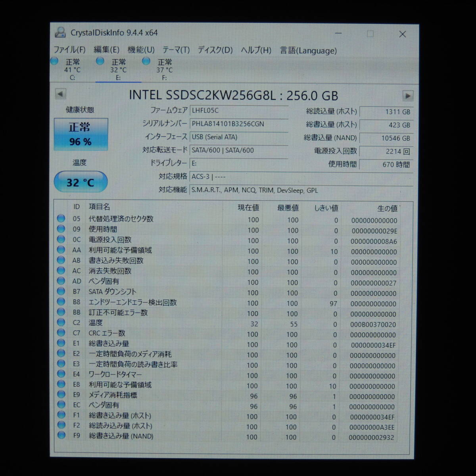This screenshot has height=476, width=476.
Task: Click raw value 0000000008A6
Action: pyautogui.click(x=374, y=241)
